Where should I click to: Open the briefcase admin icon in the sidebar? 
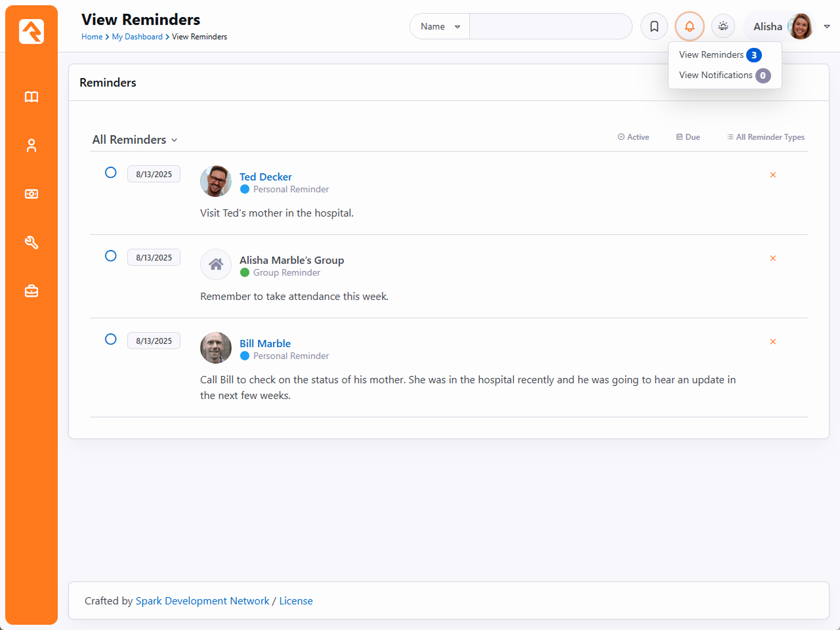pyautogui.click(x=31, y=291)
